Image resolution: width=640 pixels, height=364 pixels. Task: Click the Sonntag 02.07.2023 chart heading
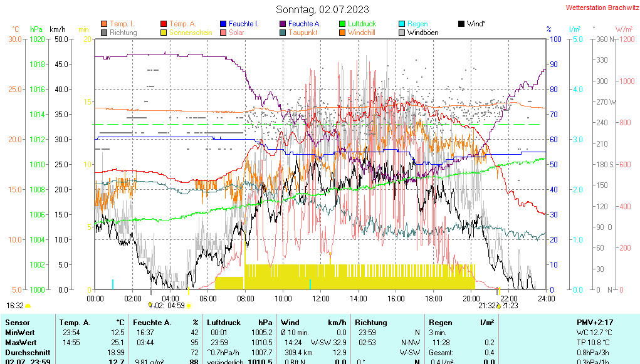click(322, 9)
